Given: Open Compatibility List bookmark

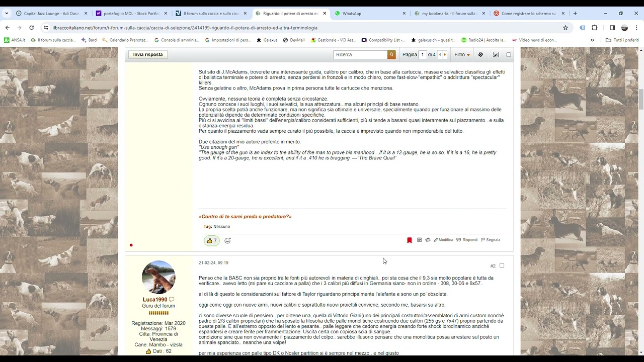Looking at the screenshot, I should point(383,40).
